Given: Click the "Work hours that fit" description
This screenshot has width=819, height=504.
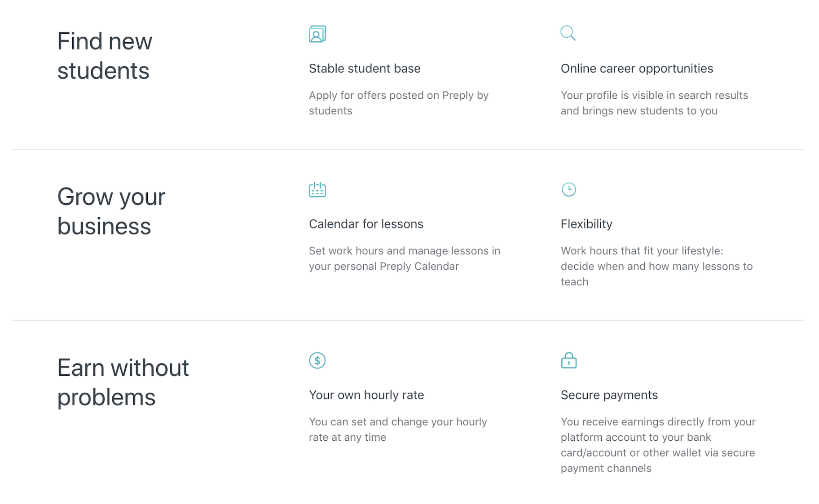Looking at the screenshot, I should [x=656, y=266].
